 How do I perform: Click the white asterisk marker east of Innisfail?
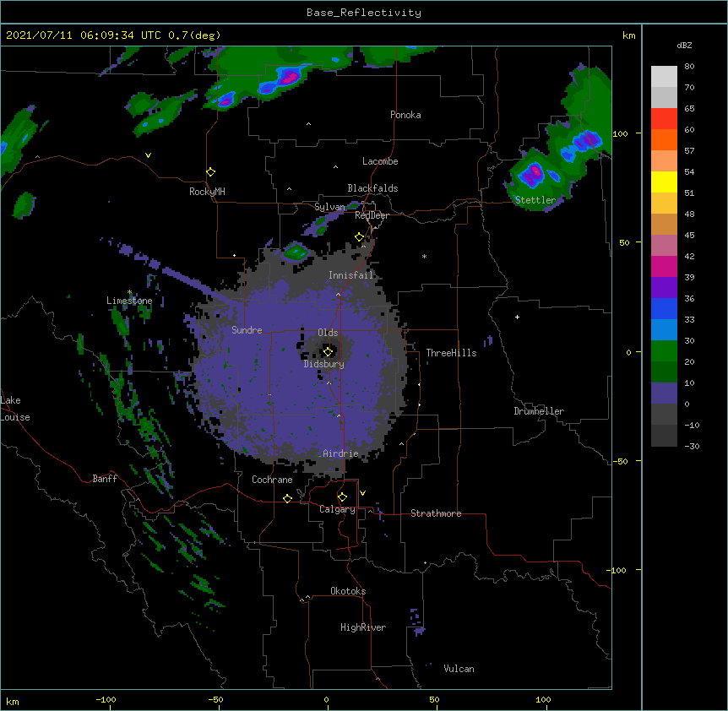pos(424,257)
